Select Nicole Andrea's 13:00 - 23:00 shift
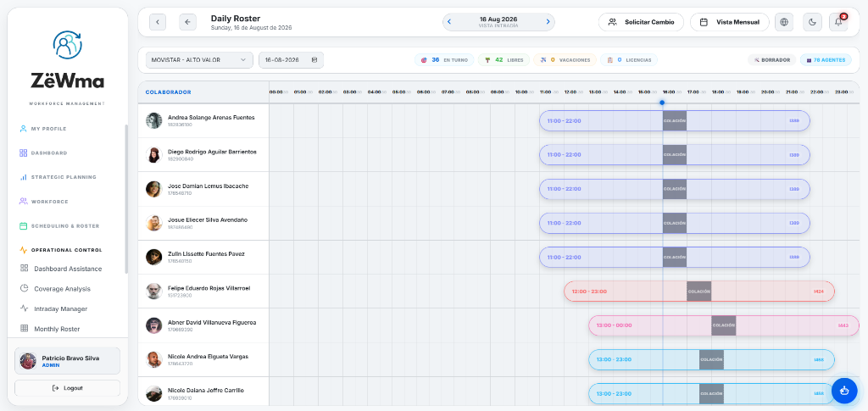Viewport: 868px width, 411px height. pyautogui.click(x=711, y=359)
